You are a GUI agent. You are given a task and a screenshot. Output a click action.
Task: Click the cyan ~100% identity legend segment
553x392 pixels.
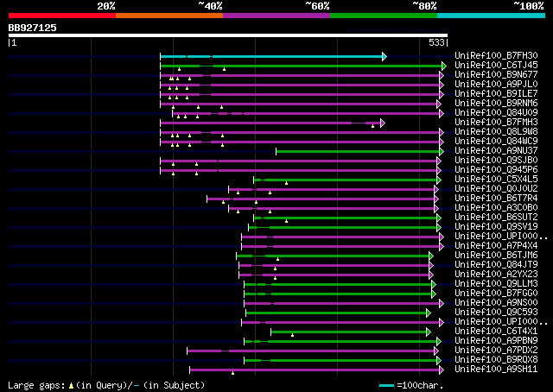tap(492, 16)
